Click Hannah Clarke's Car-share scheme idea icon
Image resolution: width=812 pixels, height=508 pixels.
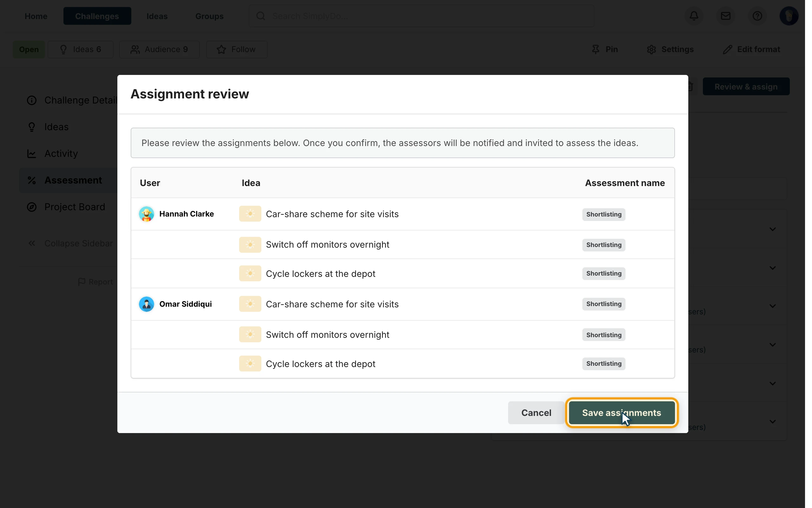pos(250,214)
